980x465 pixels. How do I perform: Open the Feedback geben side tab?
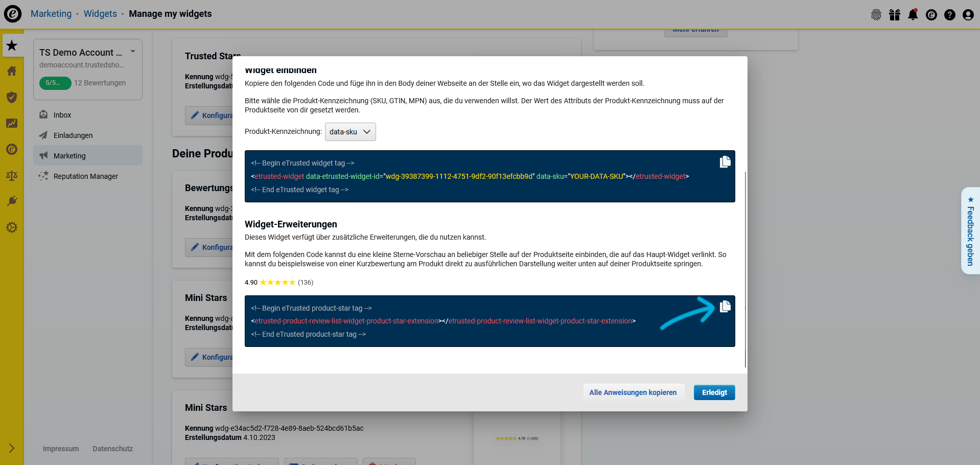[970, 230]
